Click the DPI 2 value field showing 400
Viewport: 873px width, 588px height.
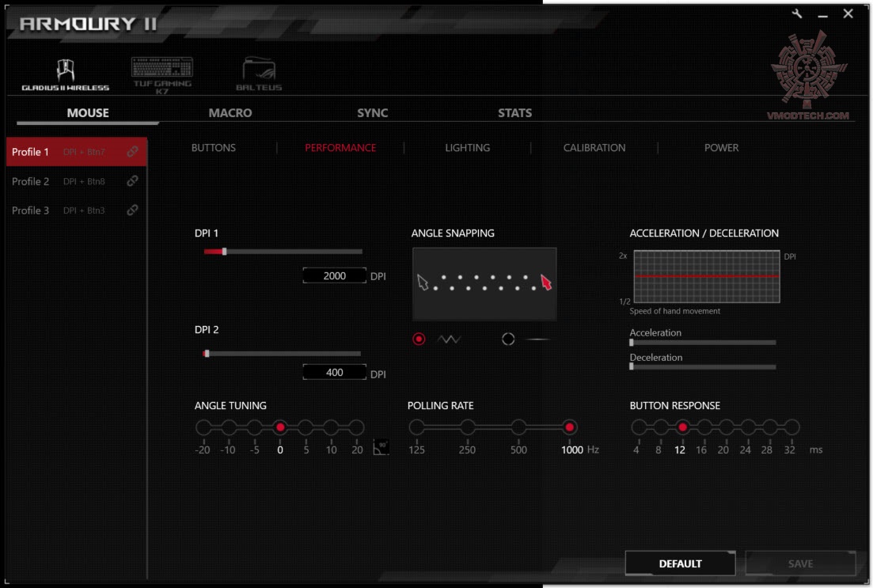click(x=335, y=372)
